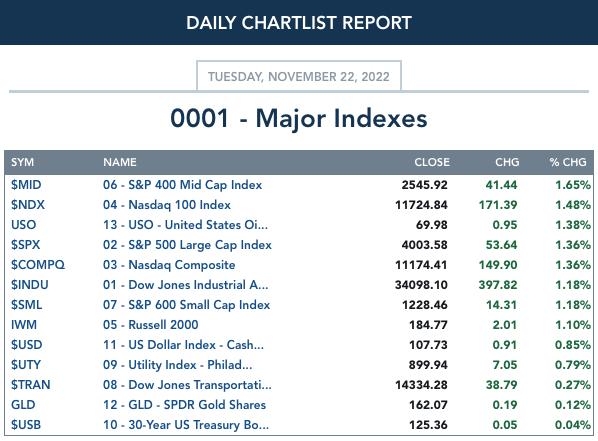Open the USO symbol link
598x441 pixels.
23,225
